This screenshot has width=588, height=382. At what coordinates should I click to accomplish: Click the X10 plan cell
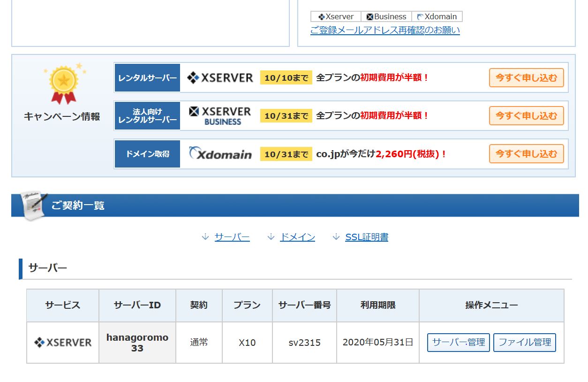tap(247, 343)
